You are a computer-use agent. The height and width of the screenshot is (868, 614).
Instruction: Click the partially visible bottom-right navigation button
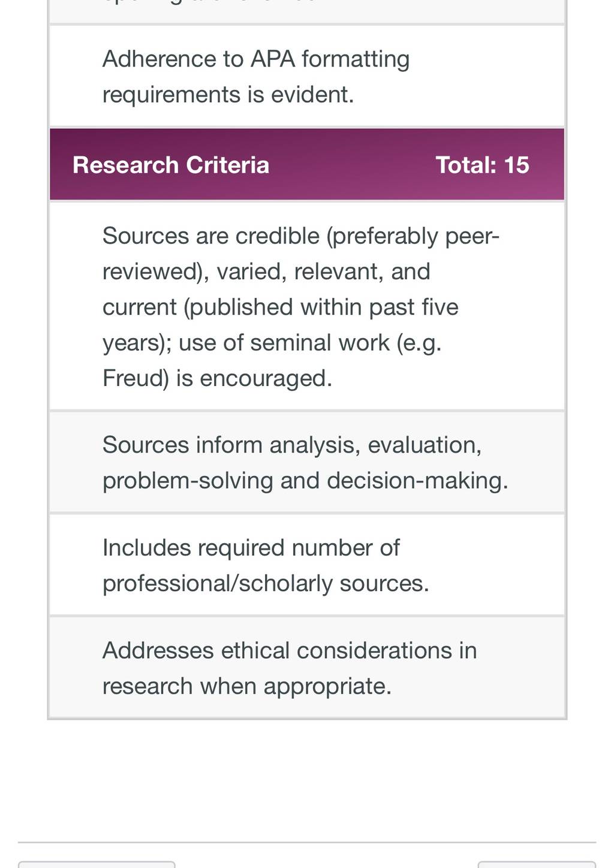click(537, 864)
